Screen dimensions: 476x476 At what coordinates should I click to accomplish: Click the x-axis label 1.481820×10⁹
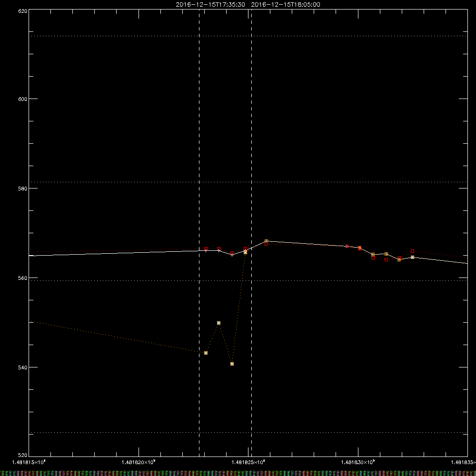pyautogui.click(x=139, y=462)
